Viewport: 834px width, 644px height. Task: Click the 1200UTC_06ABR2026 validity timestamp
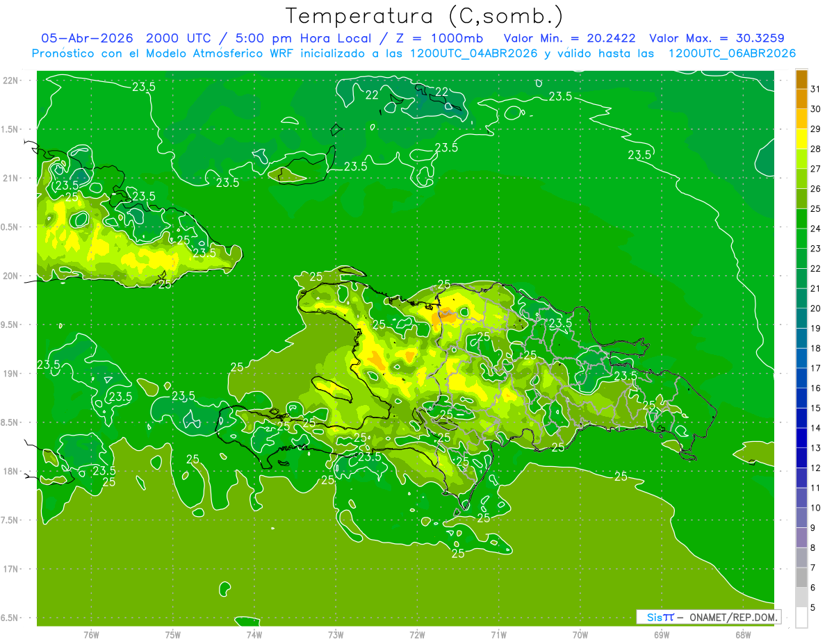(x=732, y=53)
